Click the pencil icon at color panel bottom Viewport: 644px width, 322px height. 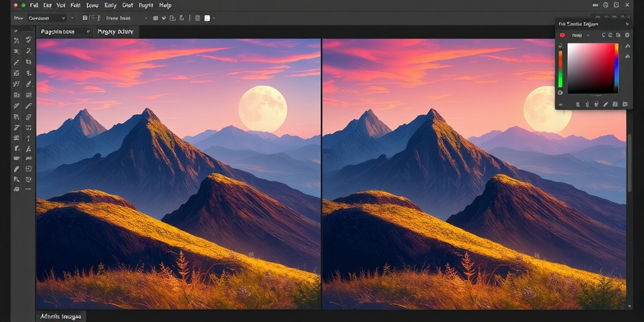pos(606,104)
